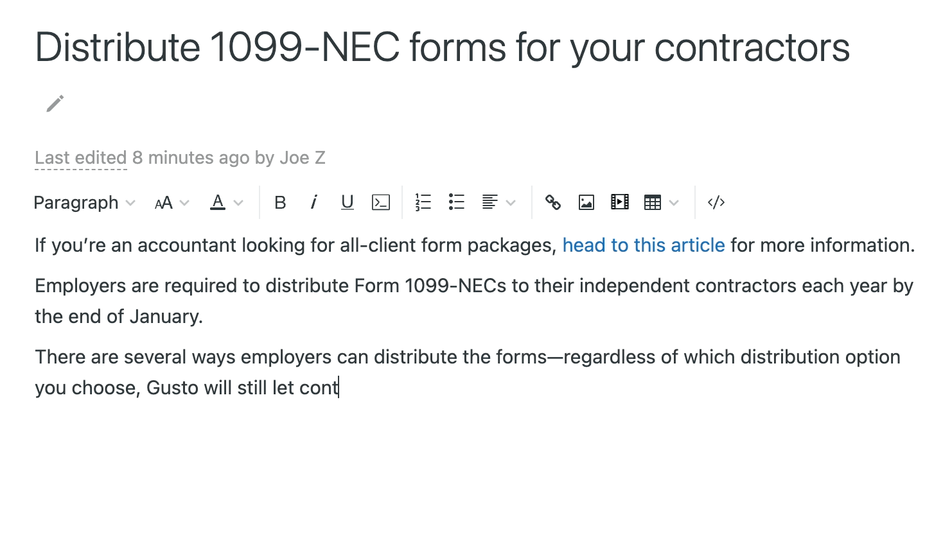Click the pencil edit title icon
This screenshot has height=560, width=943.
(55, 103)
